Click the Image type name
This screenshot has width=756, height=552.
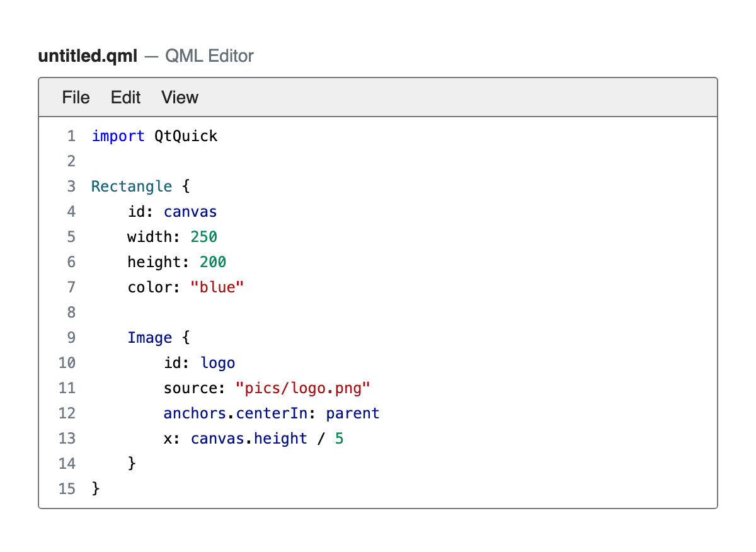click(x=150, y=338)
